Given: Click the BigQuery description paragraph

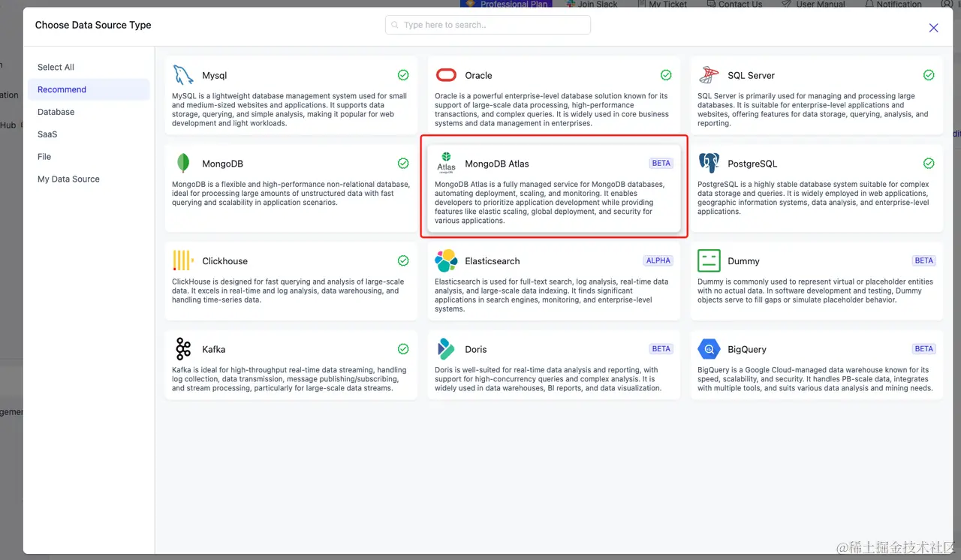Looking at the screenshot, I should click(x=815, y=379).
